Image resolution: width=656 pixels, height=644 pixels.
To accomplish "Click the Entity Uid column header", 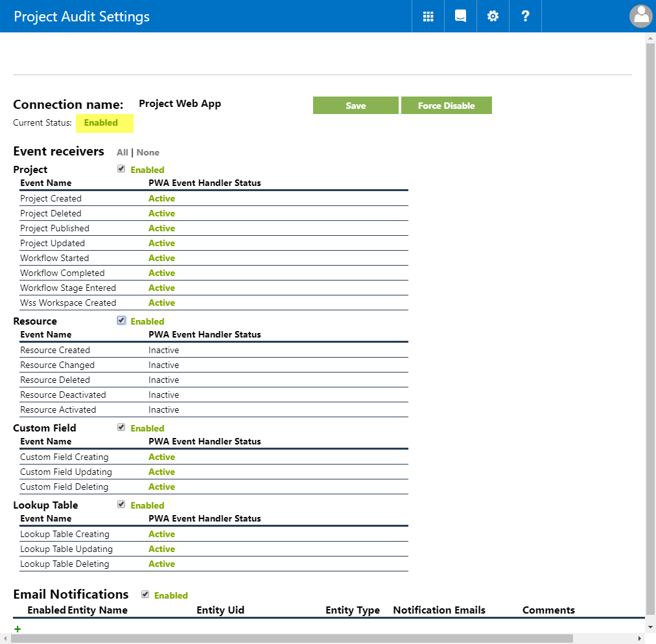I will pos(220,610).
